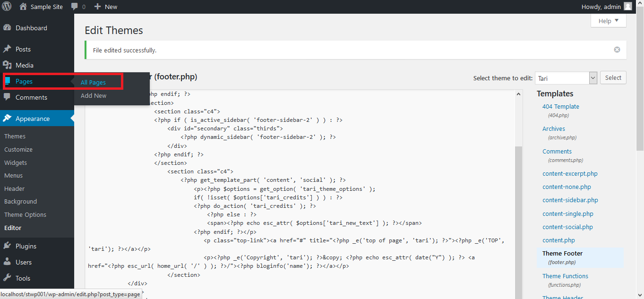Viewport: 644px width, 299px height.
Task: Open the 404 Template file link
Action: pyautogui.click(x=560, y=107)
